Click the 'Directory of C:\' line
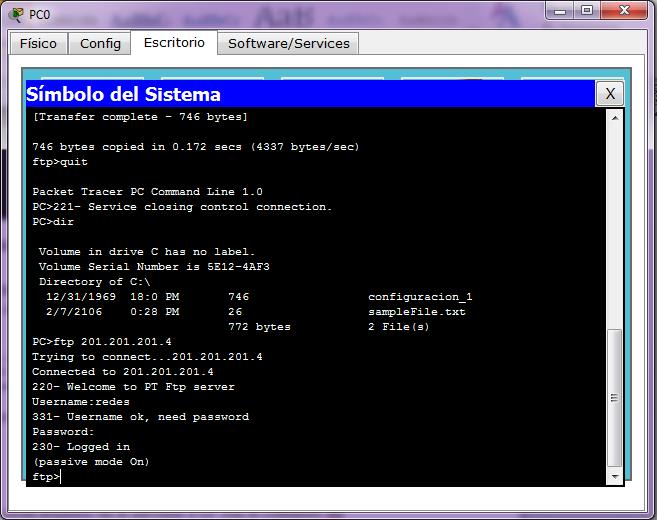This screenshot has width=657, height=520. (x=95, y=282)
